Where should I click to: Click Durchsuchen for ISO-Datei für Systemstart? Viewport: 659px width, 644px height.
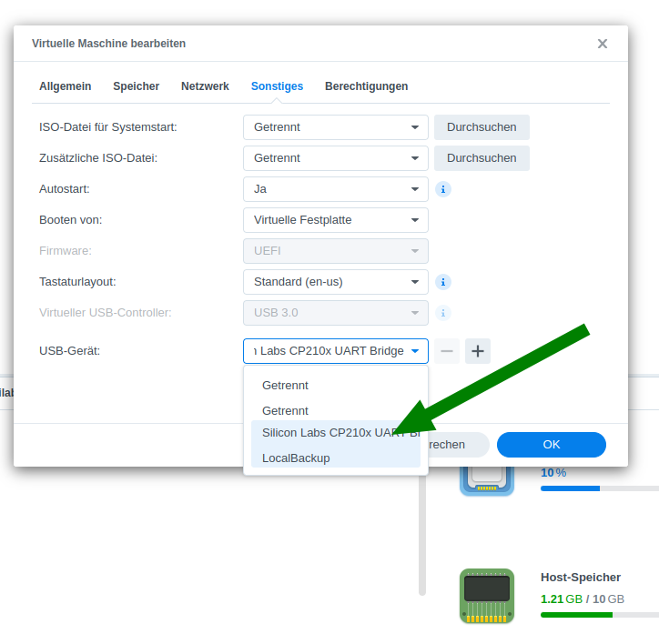pyautogui.click(x=482, y=127)
